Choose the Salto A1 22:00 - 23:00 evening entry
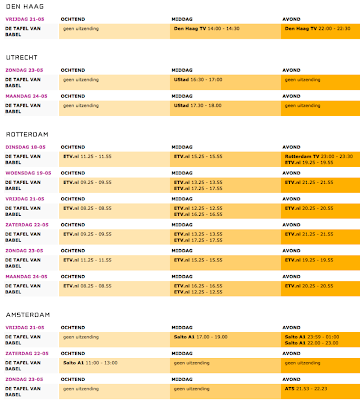Viewport: 360px width, 400px height. [x=311, y=343]
